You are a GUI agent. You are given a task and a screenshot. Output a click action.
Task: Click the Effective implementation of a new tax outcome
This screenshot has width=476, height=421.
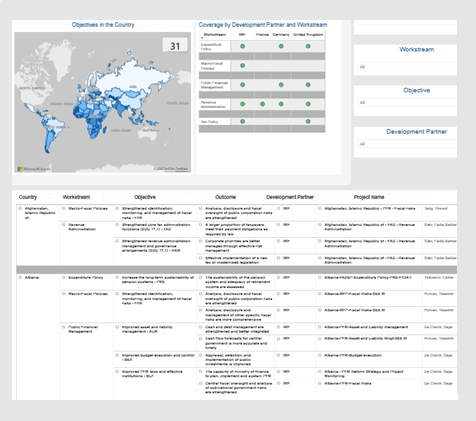[x=236, y=260]
